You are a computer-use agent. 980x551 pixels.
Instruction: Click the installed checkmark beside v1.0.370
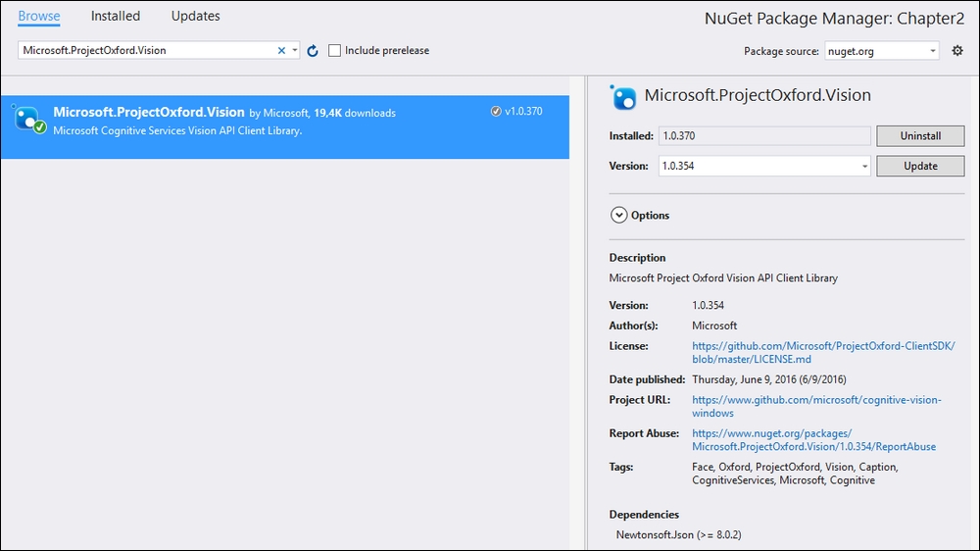(x=496, y=112)
